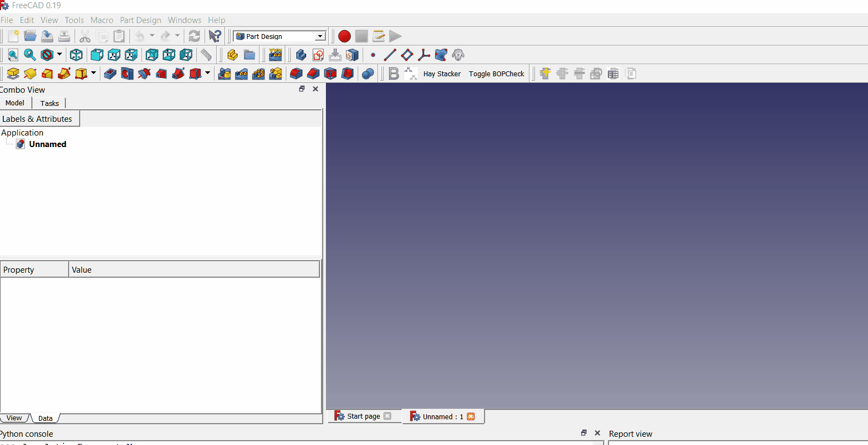Select the Groove tool

(x=144, y=74)
